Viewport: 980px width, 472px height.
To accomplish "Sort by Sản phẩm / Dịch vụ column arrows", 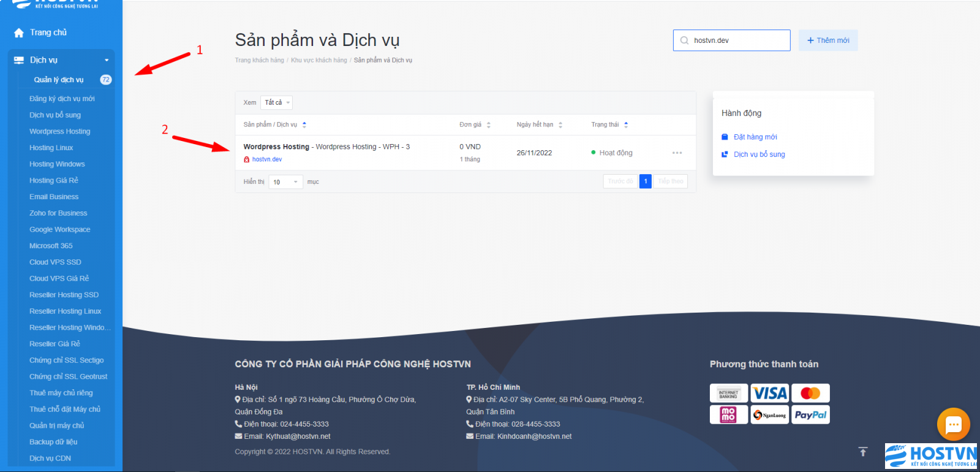I will pyautogui.click(x=304, y=124).
